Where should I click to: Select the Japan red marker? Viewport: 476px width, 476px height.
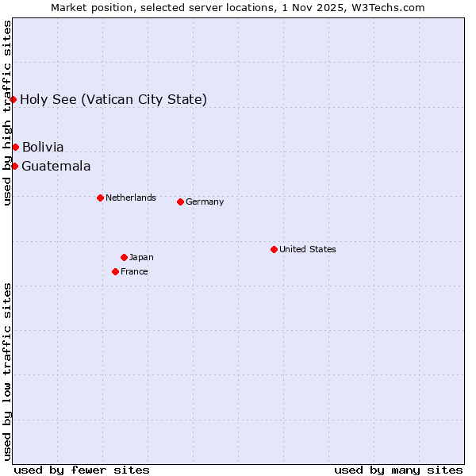[124, 257]
